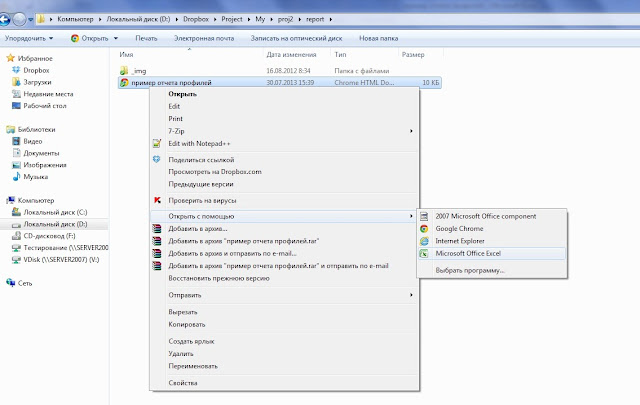Expand the Открыть toolbar dropdown arrow
This screenshot has width=640, height=405.
tap(116, 38)
